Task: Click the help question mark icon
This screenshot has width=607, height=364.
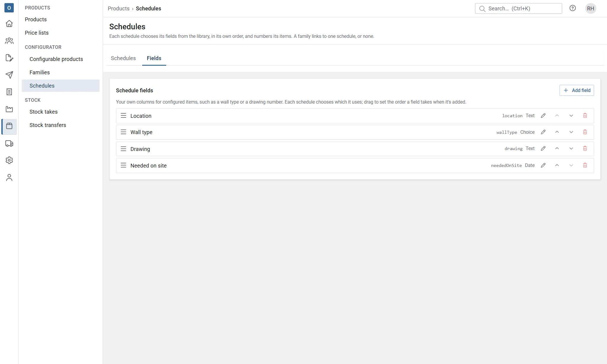Action: click(x=573, y=8)
